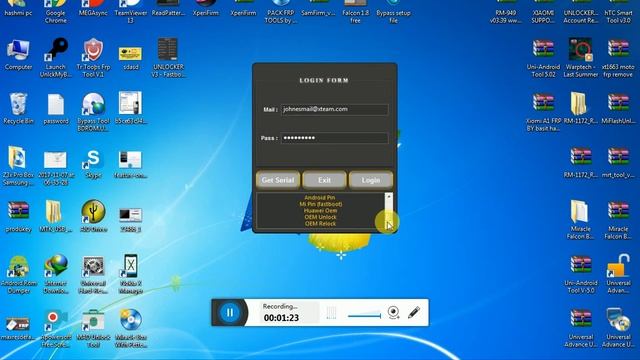Select the Z3x Pro Box Samsung icon
Screen dimensions: 640x360
[x=18, y=166]
